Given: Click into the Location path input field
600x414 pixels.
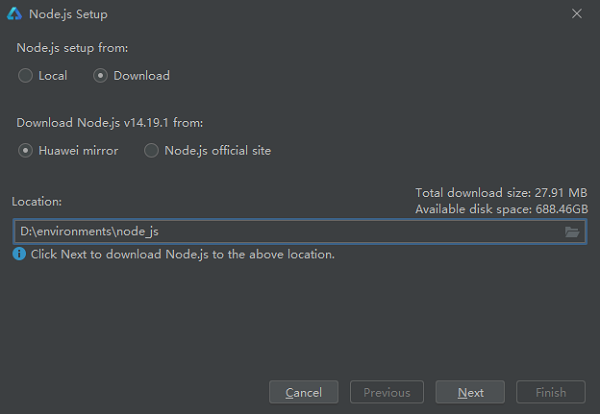Looking at the screenshot, I should point(280,232).
